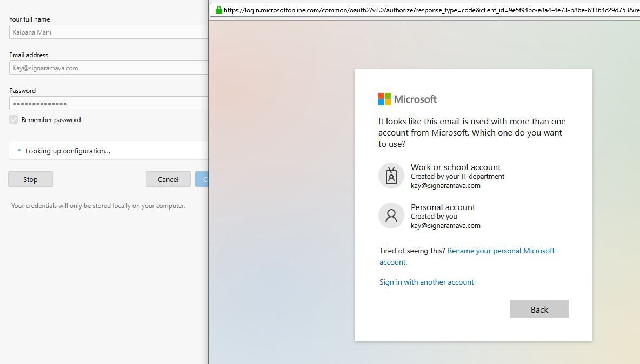
Task: Click the Work or school account badge icon
Action: click(391, 176)
